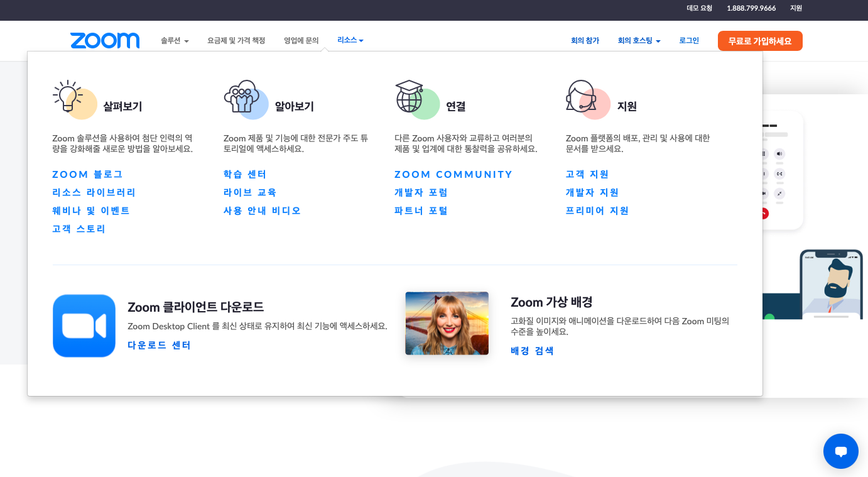This screenshot has width=868, height=477.
Task: Click 지원 in the top dark bar
Action: pos(796,8)
